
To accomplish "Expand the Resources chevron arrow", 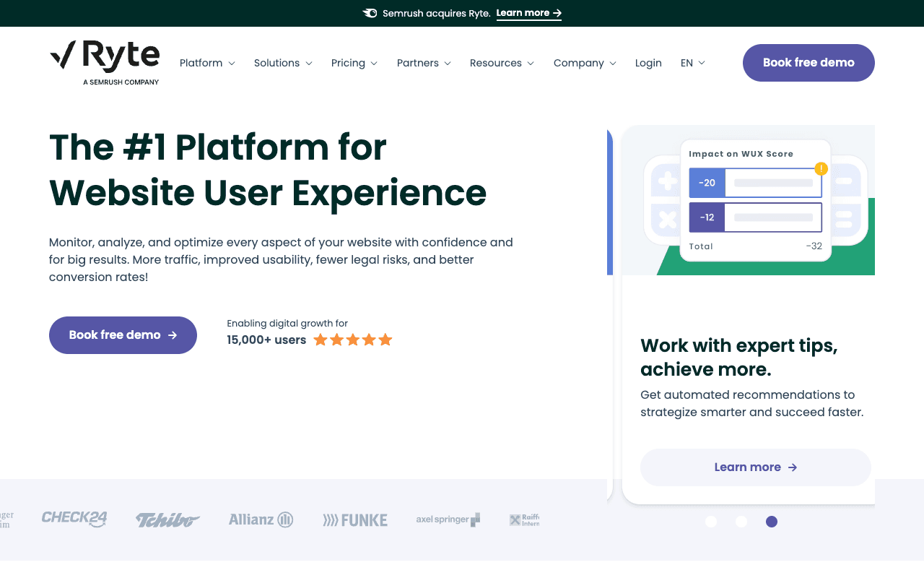I will pyautogui.click(x=531, y=64).
